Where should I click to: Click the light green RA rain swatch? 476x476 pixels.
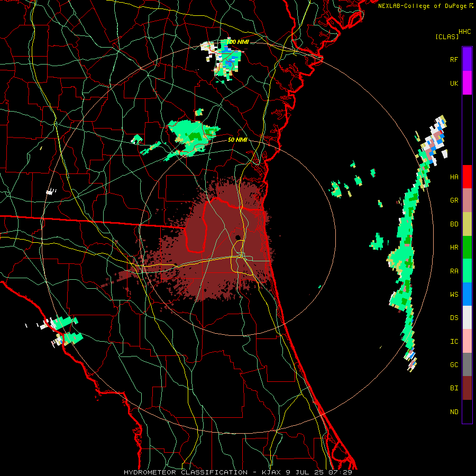(467, 271)
